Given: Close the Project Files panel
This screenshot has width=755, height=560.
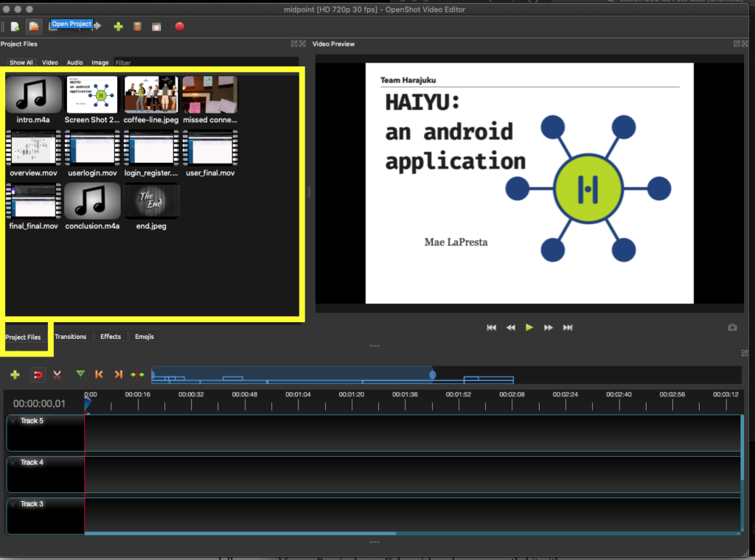Looking at the screenshot, I should click(302, 43).
